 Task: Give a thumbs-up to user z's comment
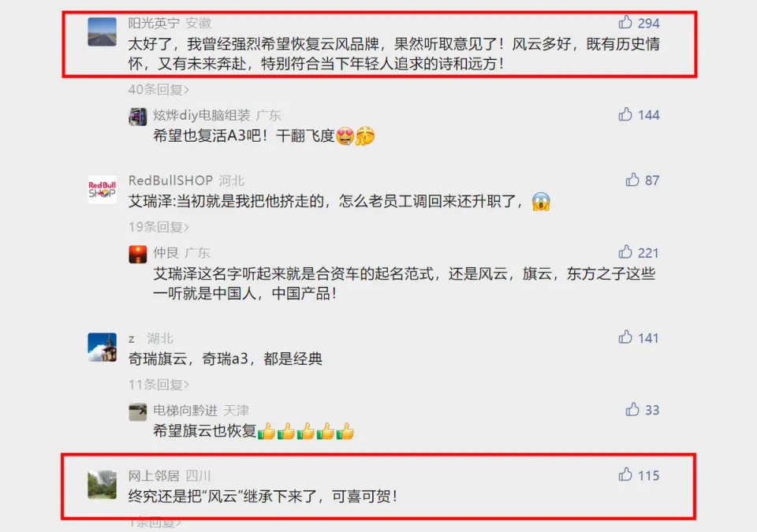click(x=625, y=337)
